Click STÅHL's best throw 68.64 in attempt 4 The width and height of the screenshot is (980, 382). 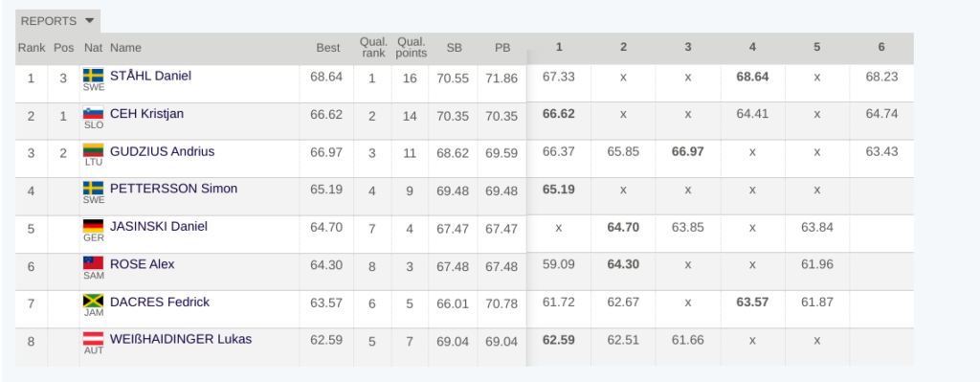(x=752, y=77)
